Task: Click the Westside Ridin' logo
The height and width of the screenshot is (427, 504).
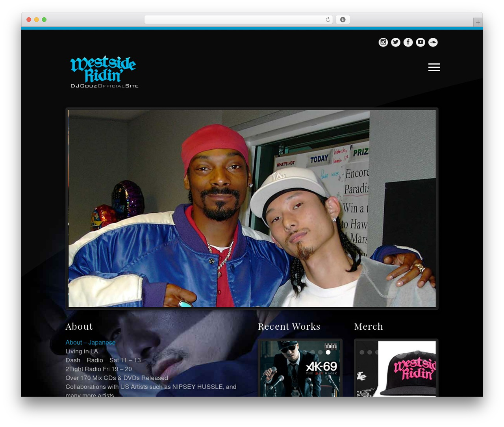Action: pyautogui.click(x=104, y=72)
